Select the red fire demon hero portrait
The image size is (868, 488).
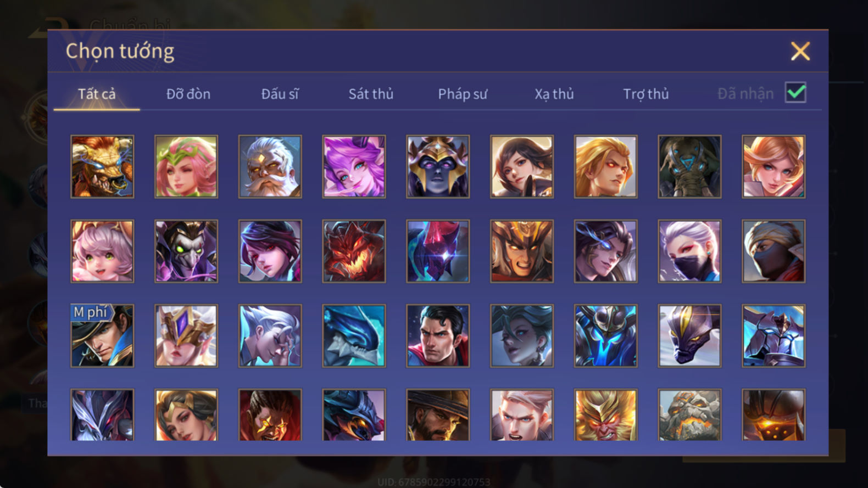[x=354, y=251]
